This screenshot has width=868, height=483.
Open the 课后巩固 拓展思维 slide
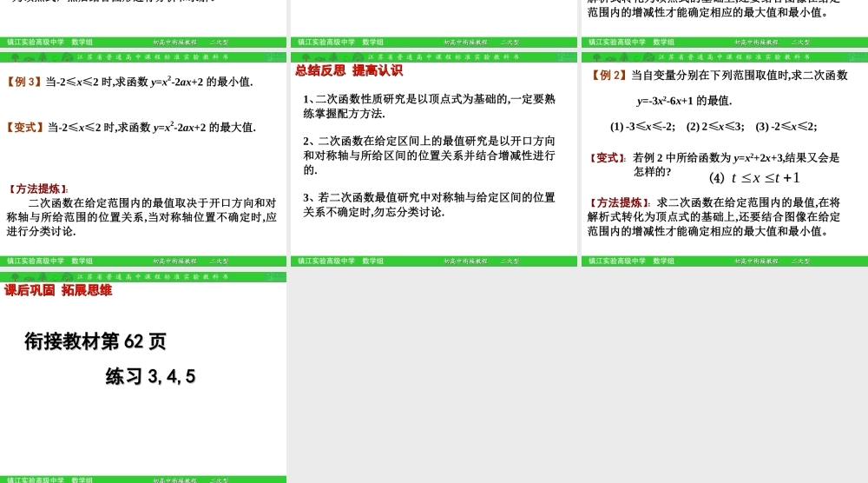(x=143, y=377)
